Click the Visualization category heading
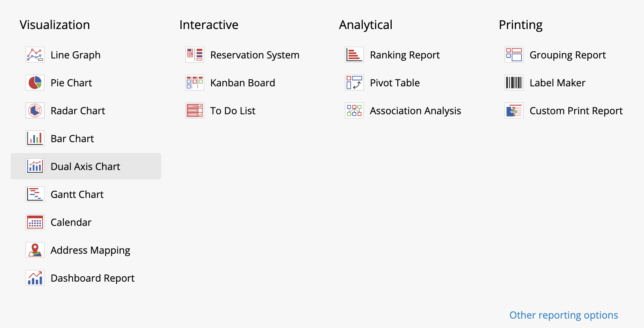The width and height of the screenshot is (644, 328). (x=55, y=25)
